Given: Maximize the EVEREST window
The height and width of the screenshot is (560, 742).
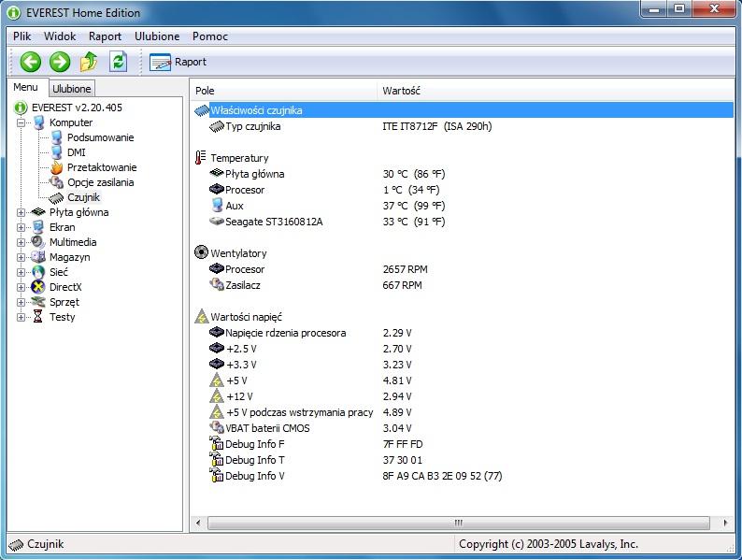Looking at the screenshot, I should (x=679, y=8).
